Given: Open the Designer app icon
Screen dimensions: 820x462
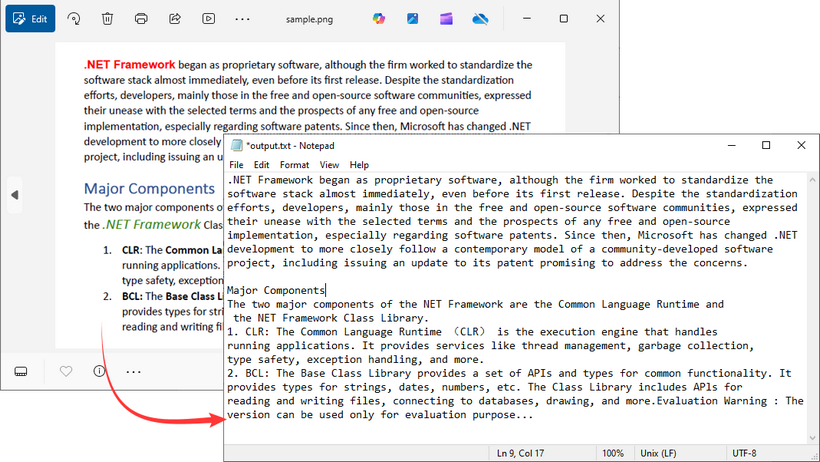Looking at the screenshot, I should pyautogui.click(x=413, y=19).
